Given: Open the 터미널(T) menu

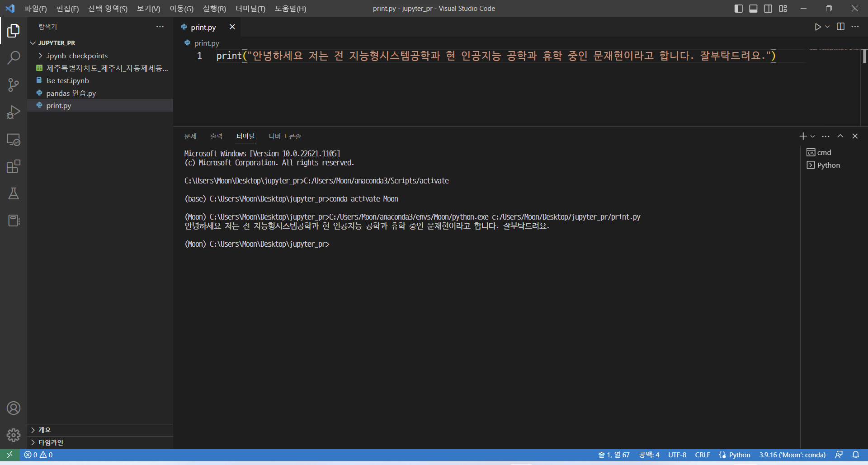Looking at the screenshot, I should coord(250,9).
